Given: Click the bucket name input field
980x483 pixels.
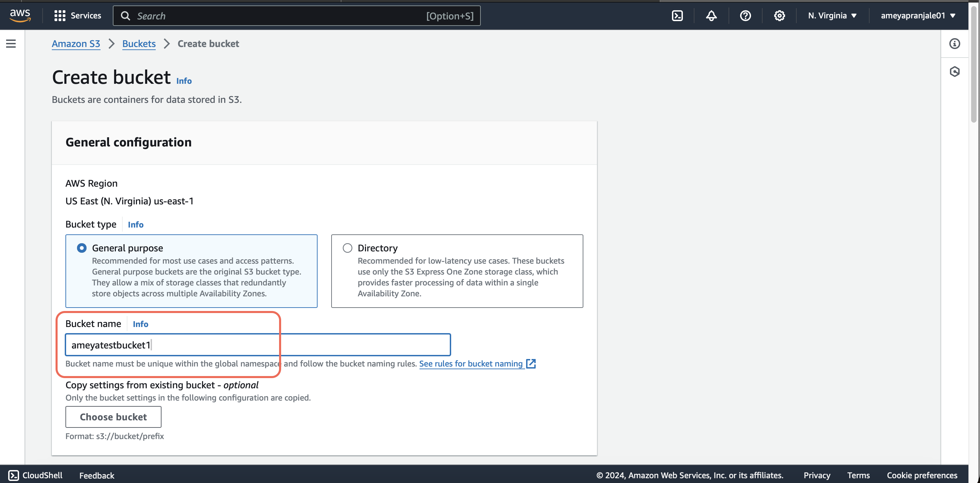Looking at the screenshot, I should (258, 344).
